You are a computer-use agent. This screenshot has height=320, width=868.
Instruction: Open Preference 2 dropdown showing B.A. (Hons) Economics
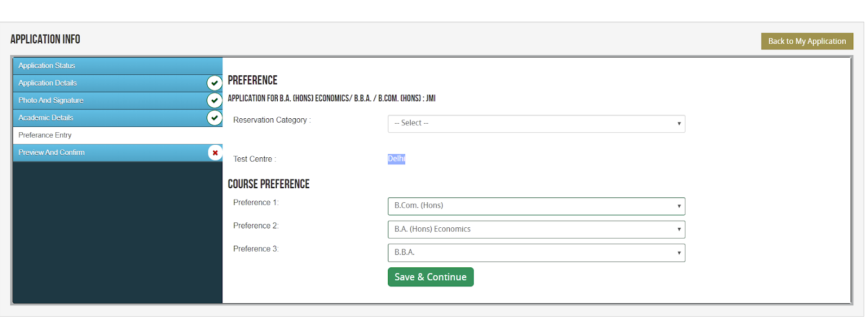click(536, 229)
